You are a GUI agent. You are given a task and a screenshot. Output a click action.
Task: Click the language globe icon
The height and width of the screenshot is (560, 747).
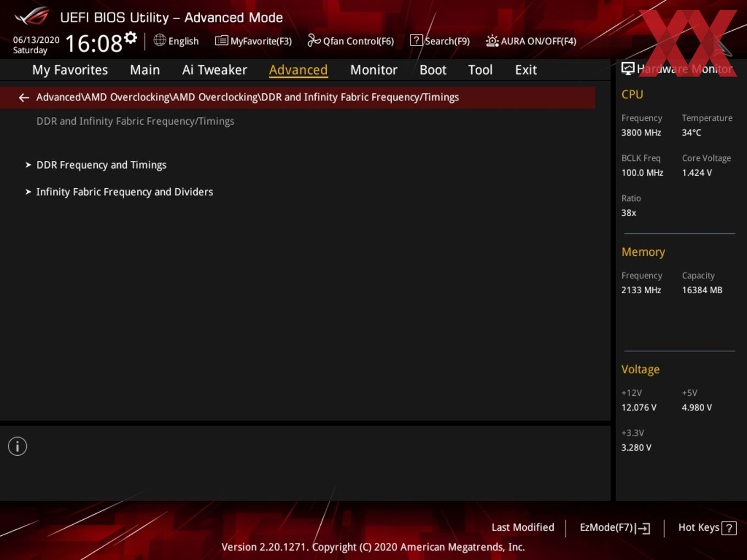click(x=159, y=40)
